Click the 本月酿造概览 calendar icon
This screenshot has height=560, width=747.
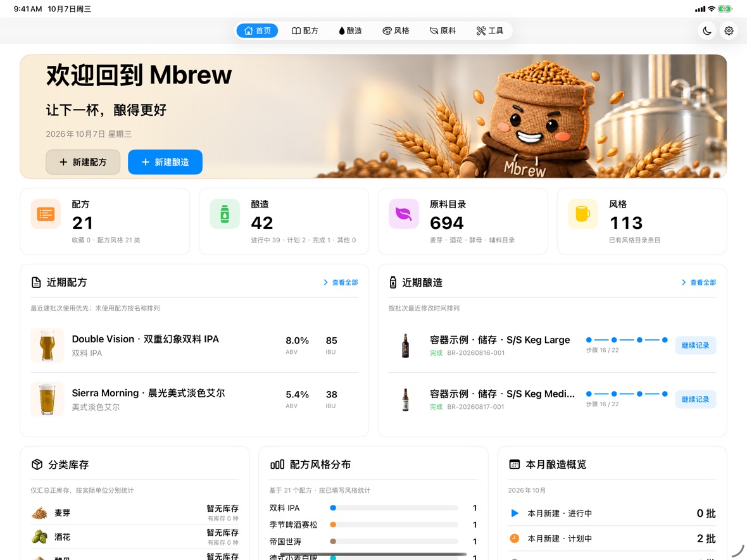click(515, 464)
